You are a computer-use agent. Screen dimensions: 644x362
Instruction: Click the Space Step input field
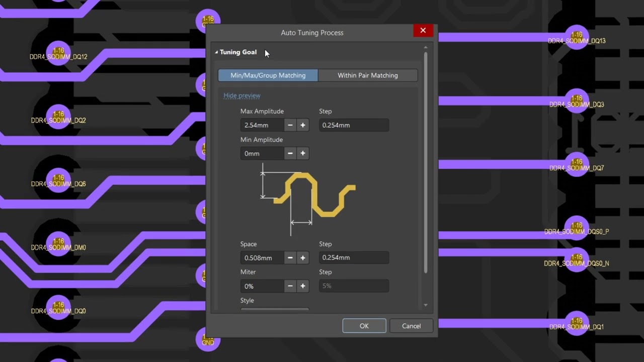pyautogui.click(x=354, y=258)
